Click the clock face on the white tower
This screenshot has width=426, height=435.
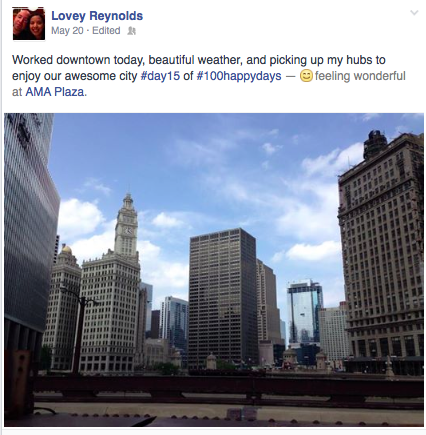pos(128,231)
